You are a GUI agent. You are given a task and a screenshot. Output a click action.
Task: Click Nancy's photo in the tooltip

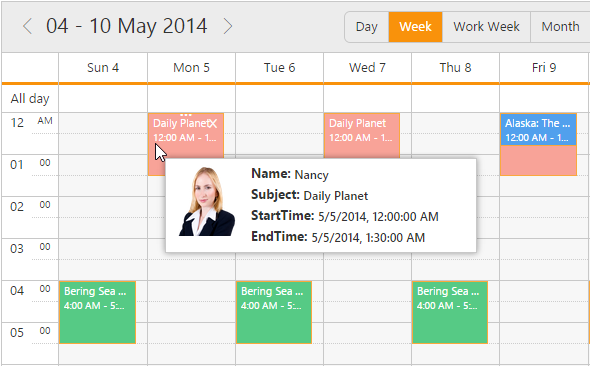tap(207, 202)
